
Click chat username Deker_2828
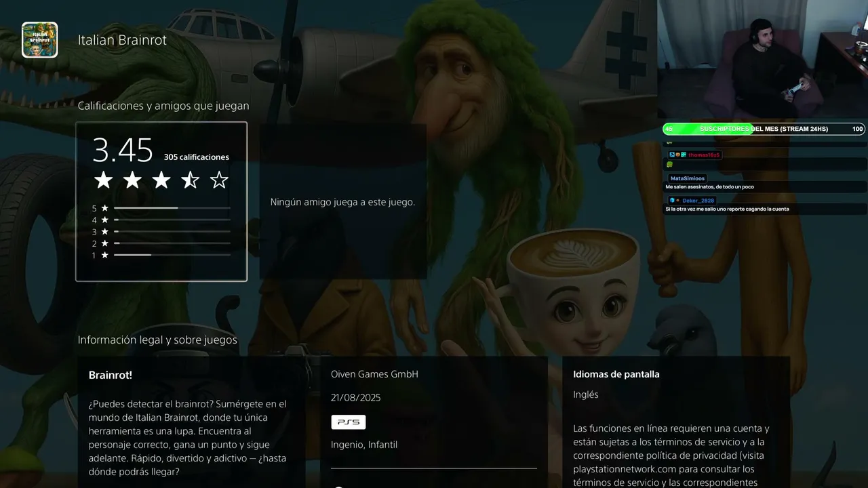(x=698, y=201)
